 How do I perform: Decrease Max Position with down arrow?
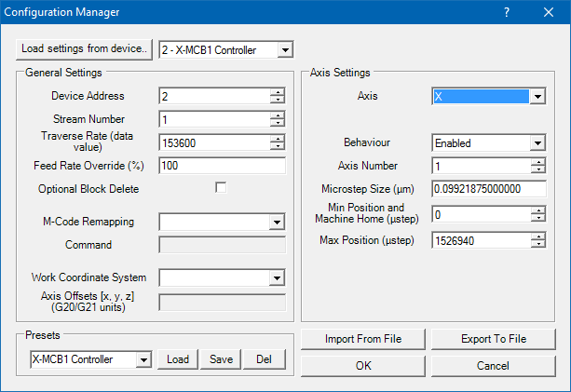[x=537, y=244]
